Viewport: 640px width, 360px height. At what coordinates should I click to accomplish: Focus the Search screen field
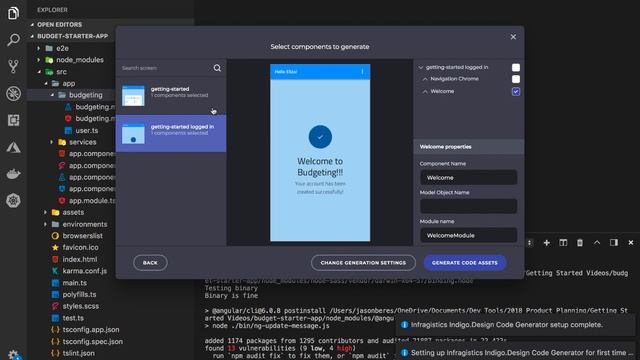pos(165,68)
